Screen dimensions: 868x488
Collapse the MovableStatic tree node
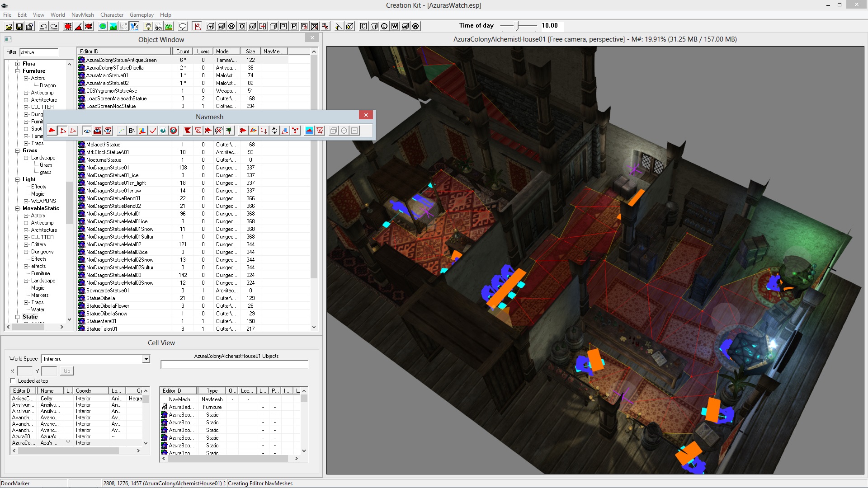click(x=18, y=208)
